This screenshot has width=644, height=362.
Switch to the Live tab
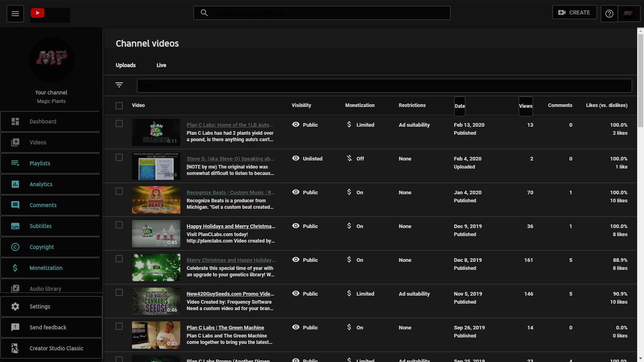[x=161, y=65]
